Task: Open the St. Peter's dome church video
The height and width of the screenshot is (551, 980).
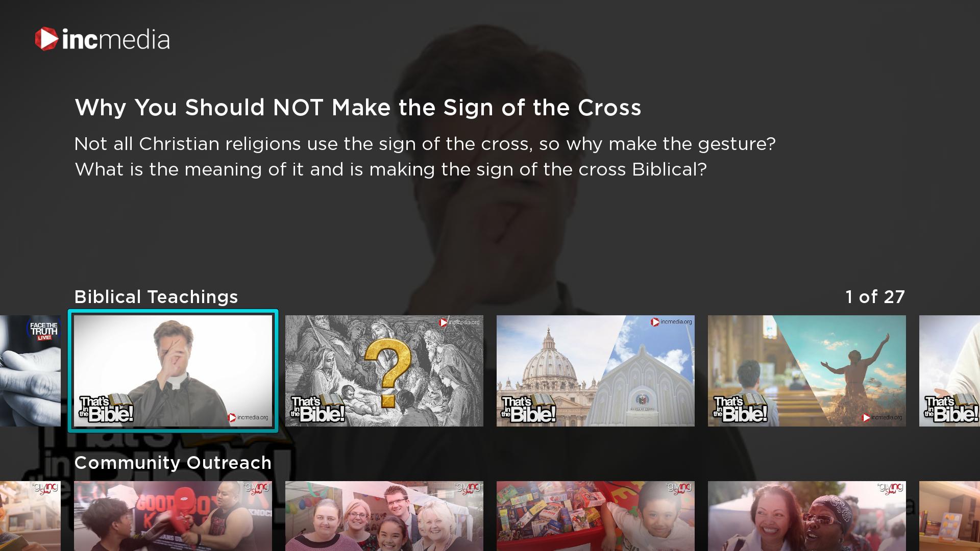Action: (x=596, y=371)
